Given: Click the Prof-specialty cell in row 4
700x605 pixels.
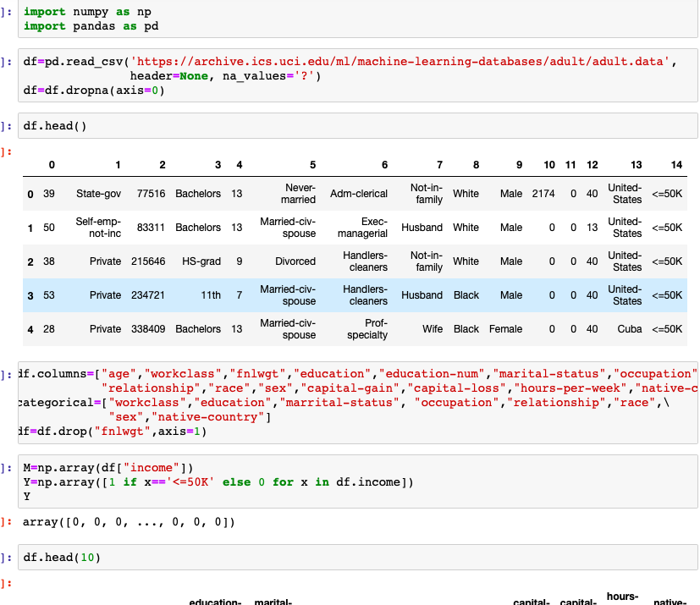Looking at the screenshot, I should pyautogui.click(x=367, y=329).
